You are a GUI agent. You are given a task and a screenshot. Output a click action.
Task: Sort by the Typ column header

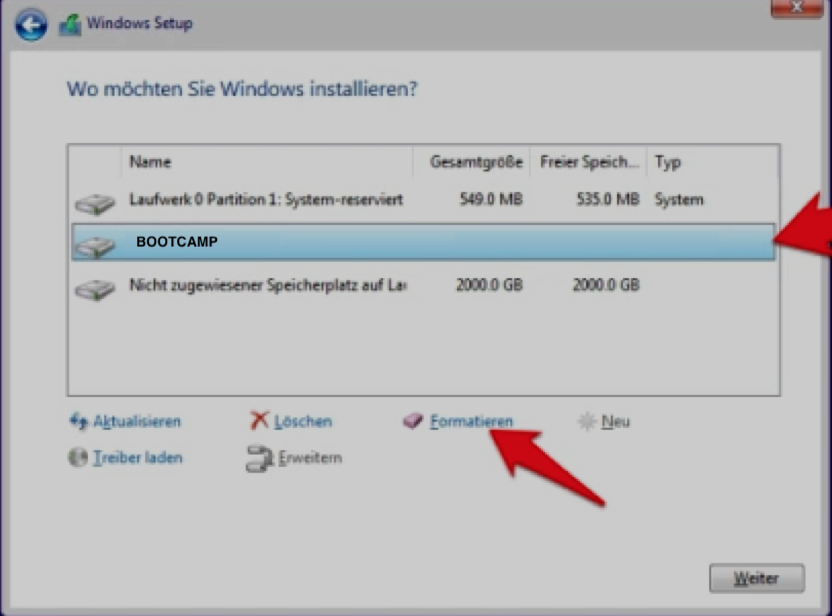(x=713, y=162)
